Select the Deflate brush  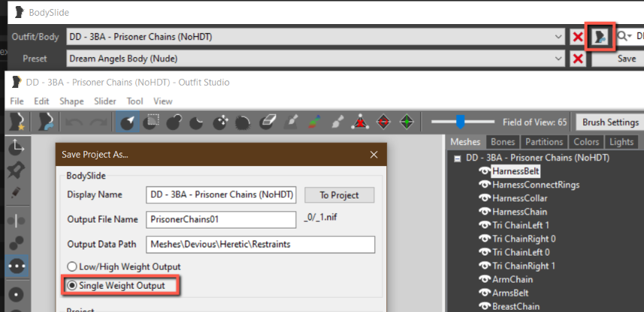pyautogui.click(x=198, y=122)
